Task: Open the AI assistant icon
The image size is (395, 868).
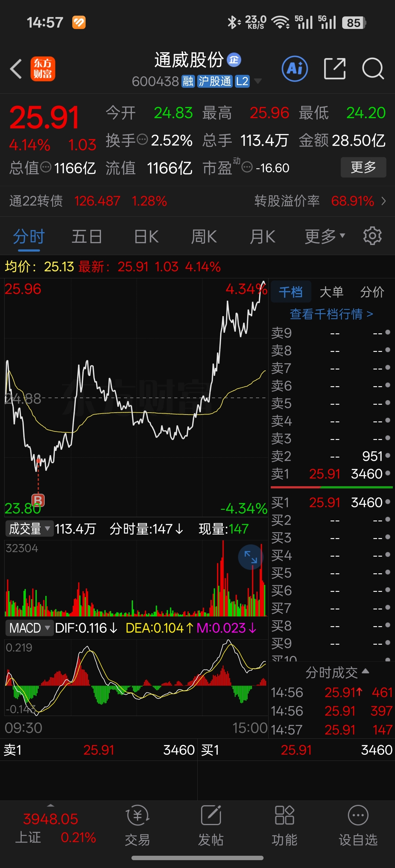Action: (295, 69)
